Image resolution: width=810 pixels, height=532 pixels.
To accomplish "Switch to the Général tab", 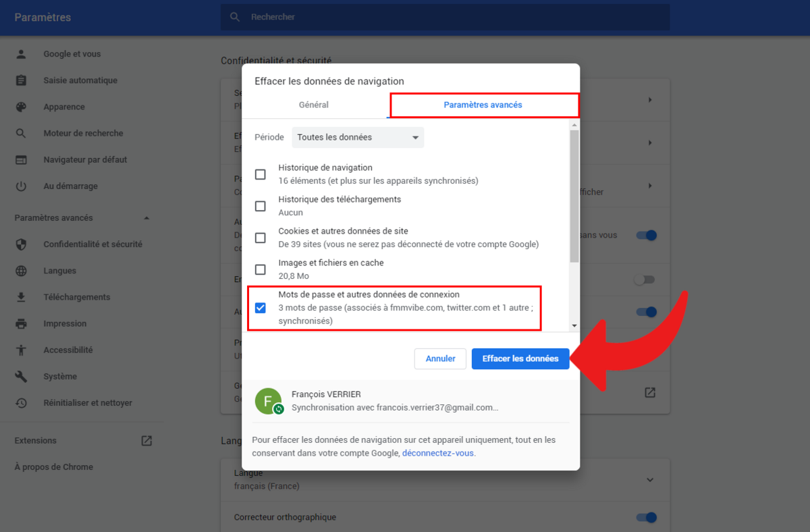I will [x=314, y=105].
